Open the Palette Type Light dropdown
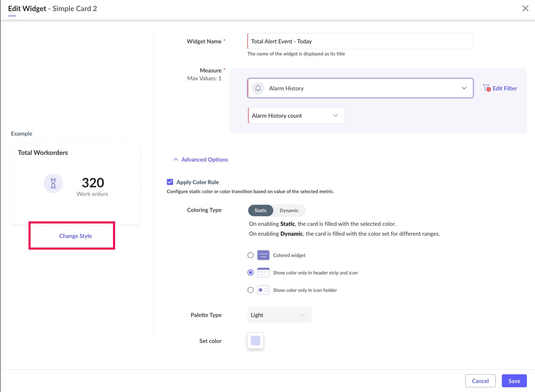Viewport: 535px width, 392px height. 279,315
